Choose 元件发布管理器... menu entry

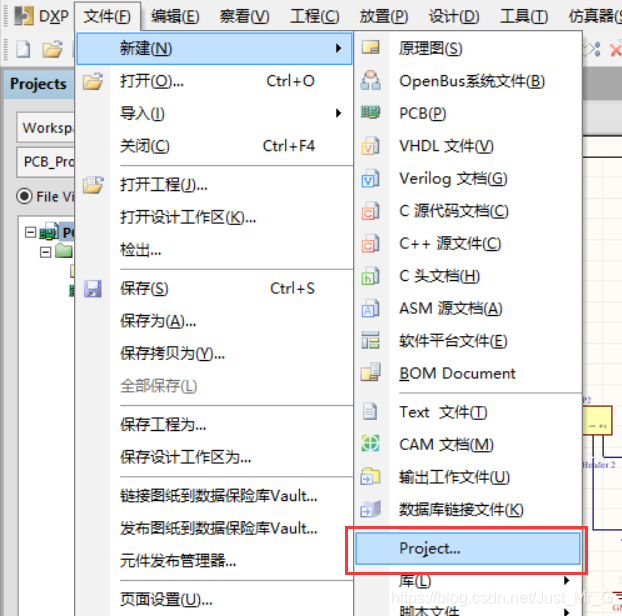pyautogui.click(x=214, y=561)
